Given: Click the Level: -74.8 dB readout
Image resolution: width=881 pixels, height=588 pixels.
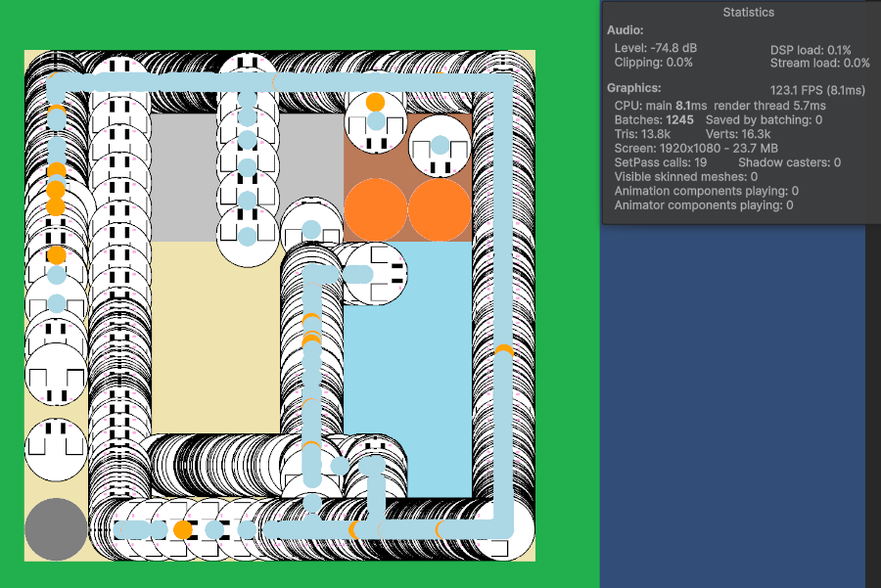Looking at the screenshot, I should click(655, 48).
